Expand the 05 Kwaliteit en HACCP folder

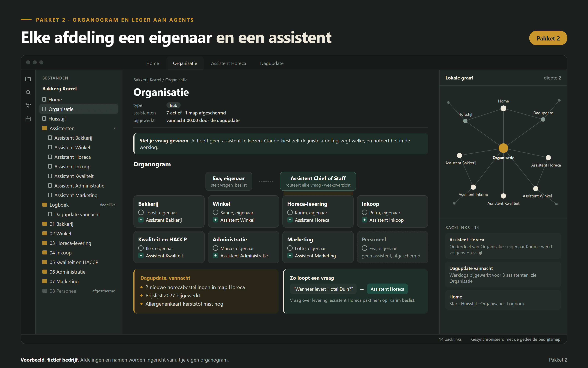point(79,262)
